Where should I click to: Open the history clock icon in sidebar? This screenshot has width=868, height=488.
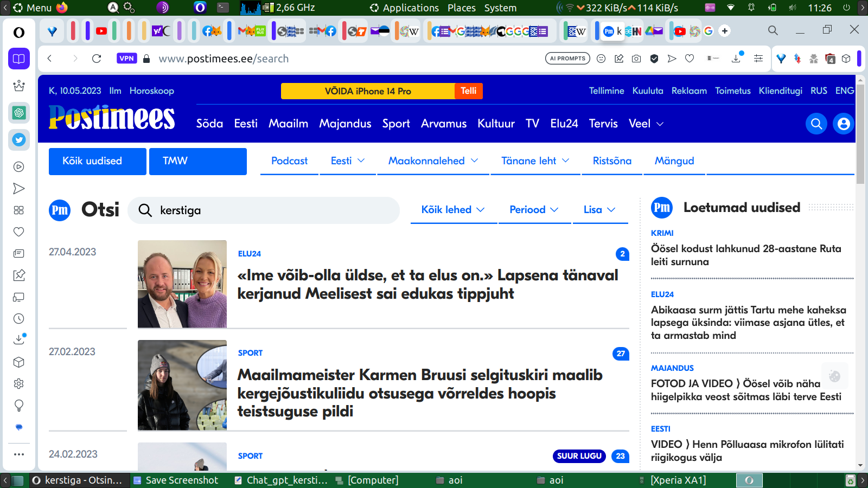pyautogui.click(x=19, y=319)
